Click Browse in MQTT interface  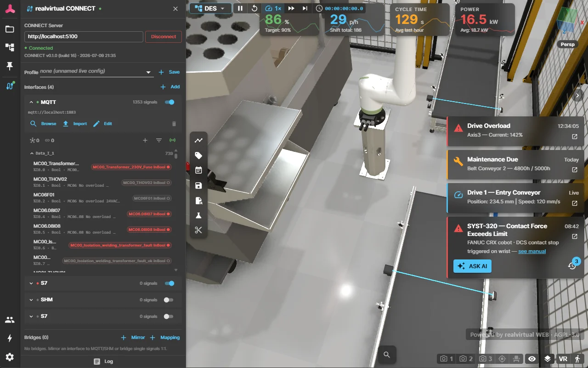(x=43, y=124)
